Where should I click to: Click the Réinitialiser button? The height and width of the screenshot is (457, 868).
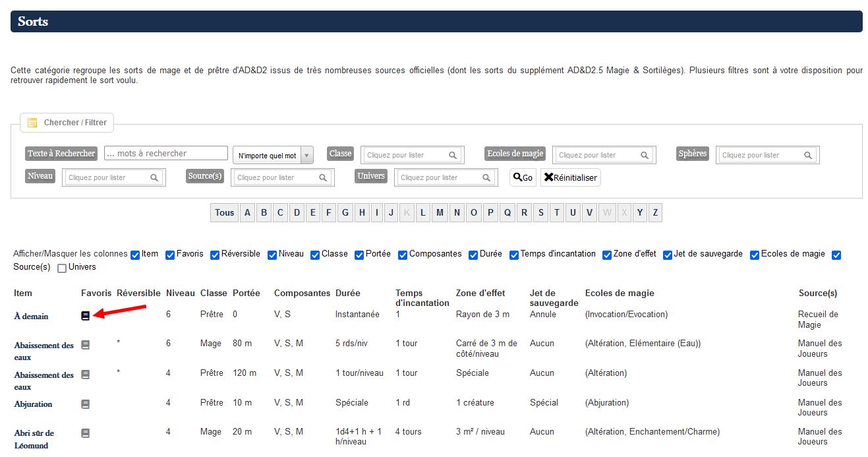(571, 177)
